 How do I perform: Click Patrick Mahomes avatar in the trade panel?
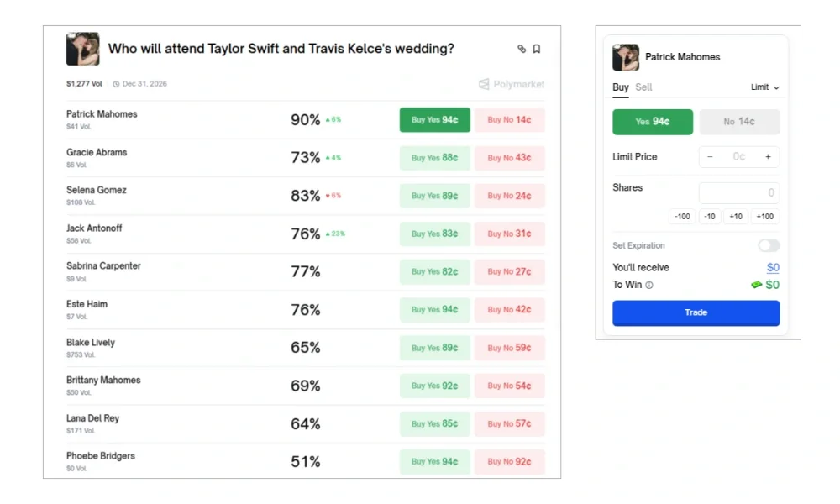click(625, 57)
